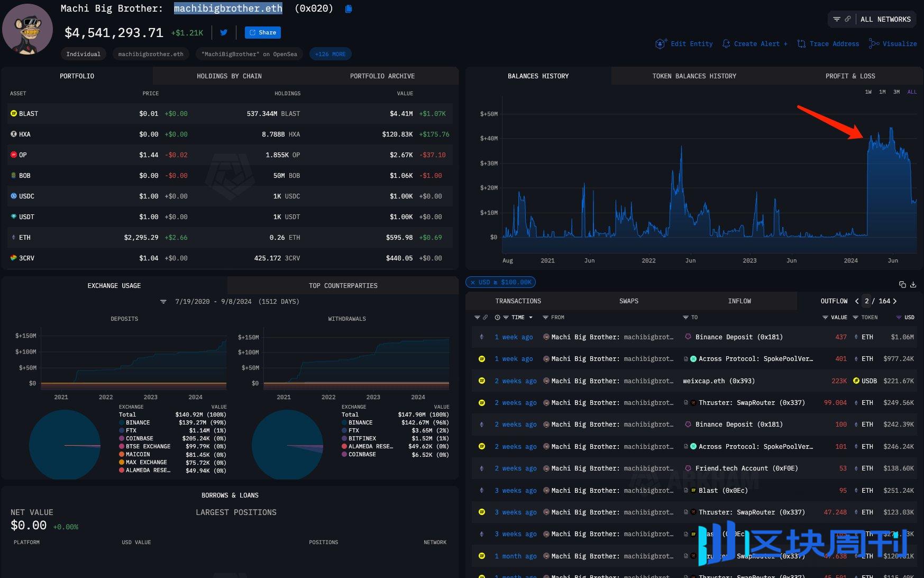924x578 pixels.
Task: Select the OUTFLOW tab
Action: pos(834,301)
